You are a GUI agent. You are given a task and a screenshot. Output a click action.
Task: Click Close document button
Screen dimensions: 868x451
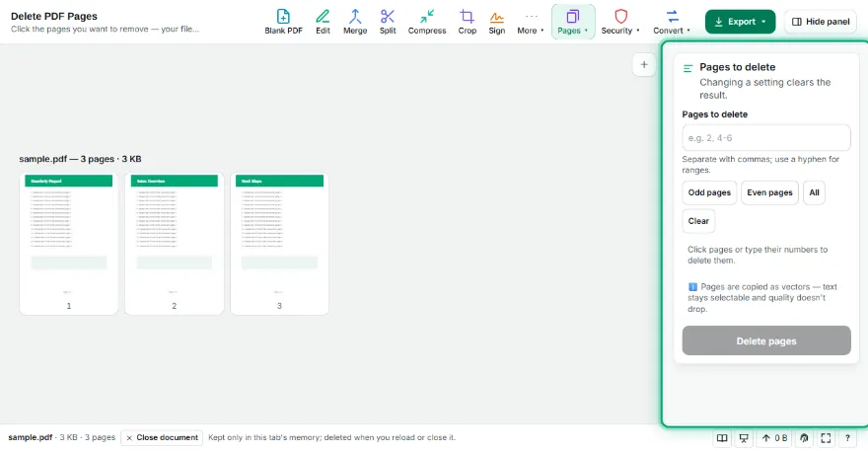pos(162,438)
